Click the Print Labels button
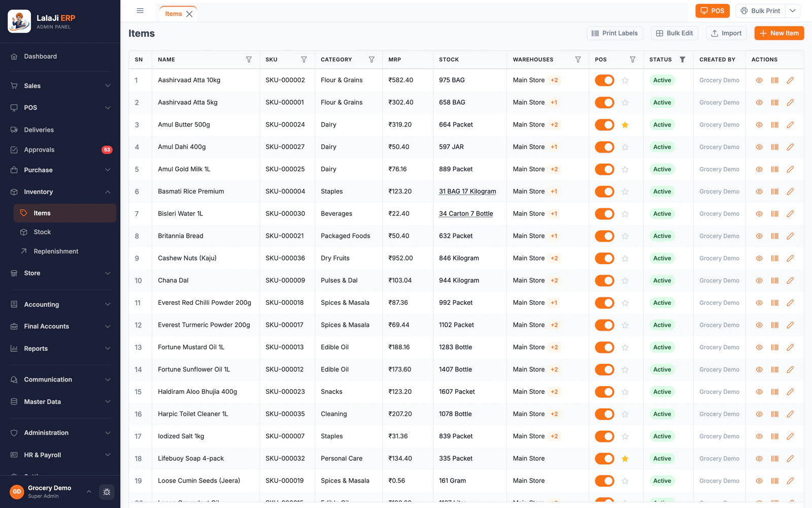Image resolution: width=812 pixels, height=508 pixels. tap(615, 33)
